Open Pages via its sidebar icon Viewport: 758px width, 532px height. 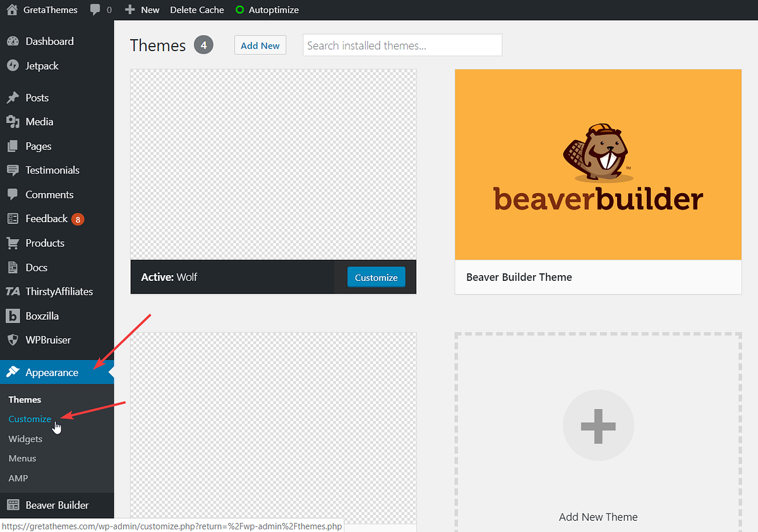(13, 146)
